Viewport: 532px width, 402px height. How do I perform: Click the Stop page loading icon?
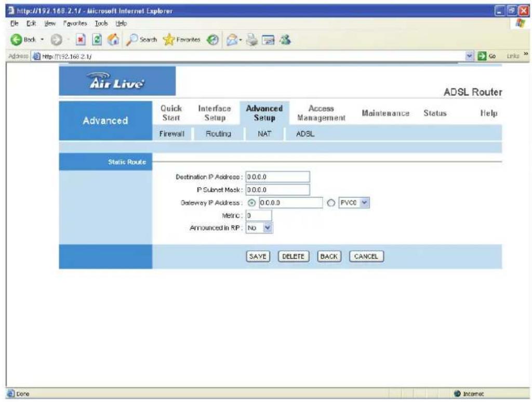(81, 40)
